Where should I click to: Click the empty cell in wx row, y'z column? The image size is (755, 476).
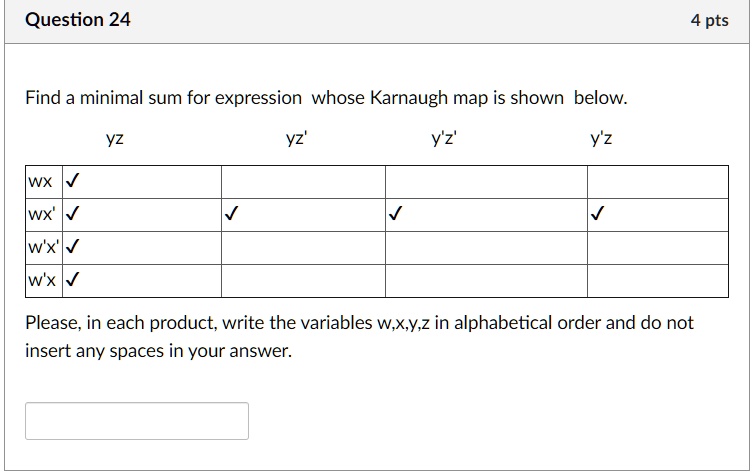(658, 182)
